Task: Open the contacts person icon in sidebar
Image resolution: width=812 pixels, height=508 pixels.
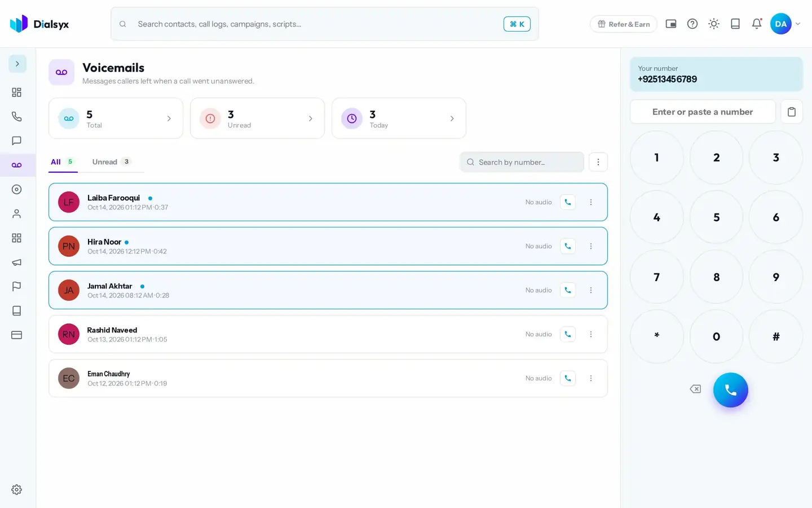Action: [17, 213]
